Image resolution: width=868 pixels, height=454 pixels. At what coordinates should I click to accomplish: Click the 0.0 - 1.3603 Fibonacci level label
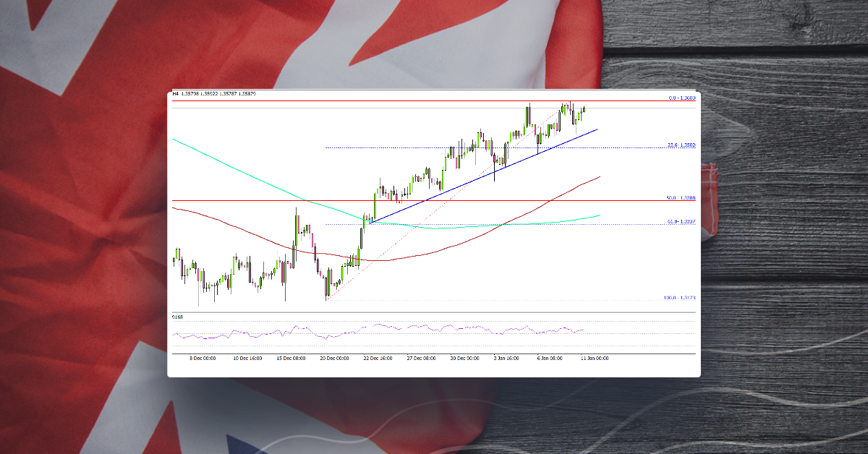[x=683, y=97]
